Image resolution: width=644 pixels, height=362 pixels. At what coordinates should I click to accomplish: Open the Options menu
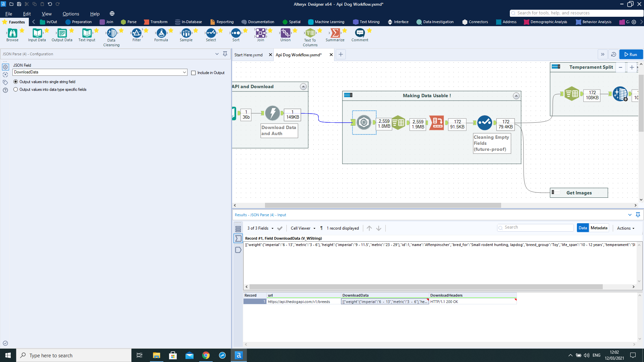pyautogui.click(x=71, y=14)
